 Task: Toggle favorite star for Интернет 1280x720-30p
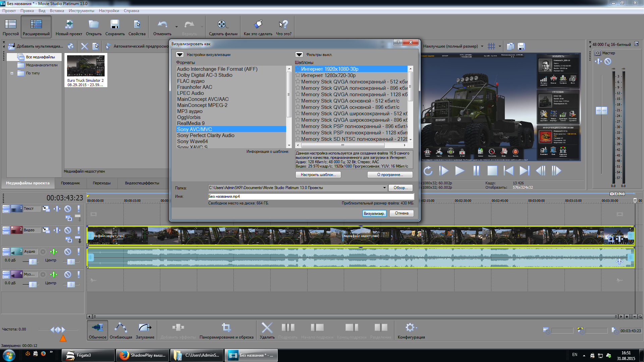298,75
